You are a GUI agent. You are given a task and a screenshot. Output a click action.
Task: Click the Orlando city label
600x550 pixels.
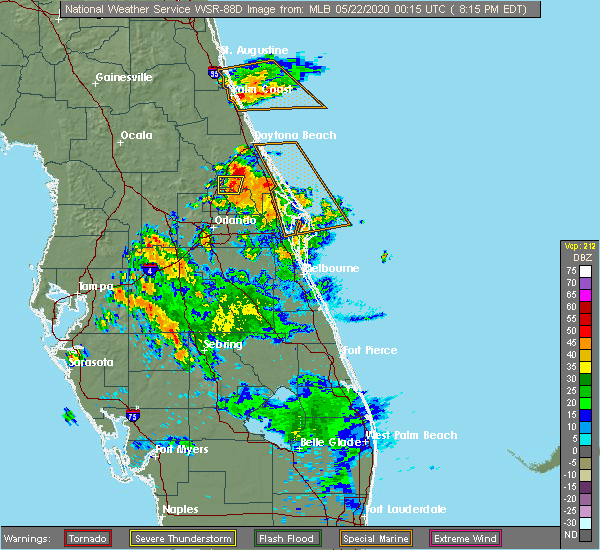235,220
